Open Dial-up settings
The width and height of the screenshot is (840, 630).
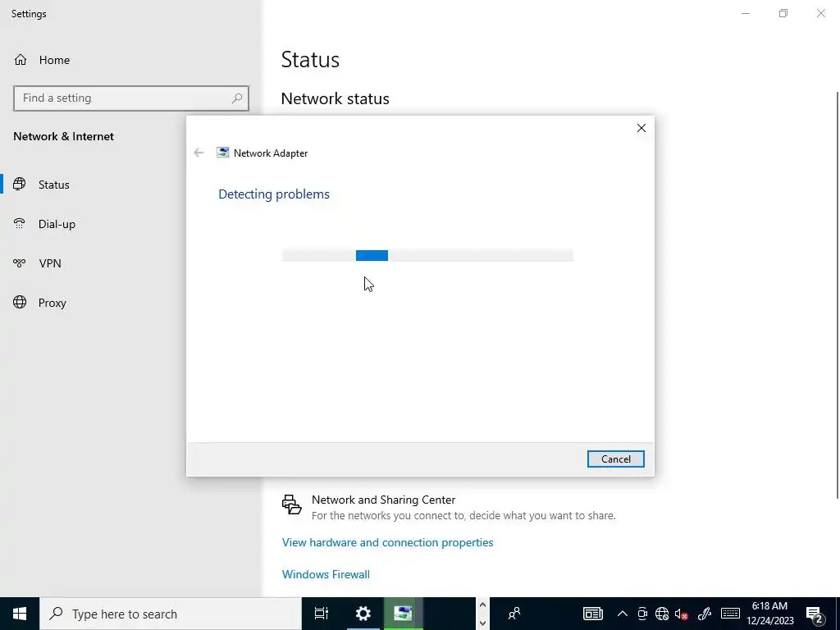[x=57, y=224]
